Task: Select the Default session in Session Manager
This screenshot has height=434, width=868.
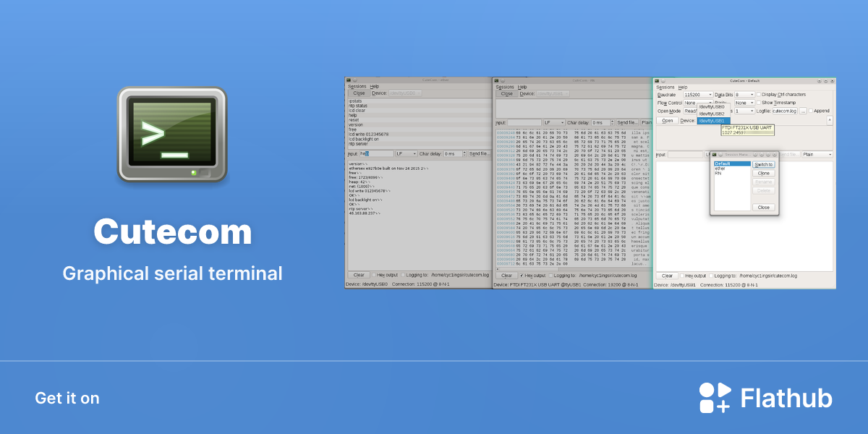Action: (x=732, y=164)
